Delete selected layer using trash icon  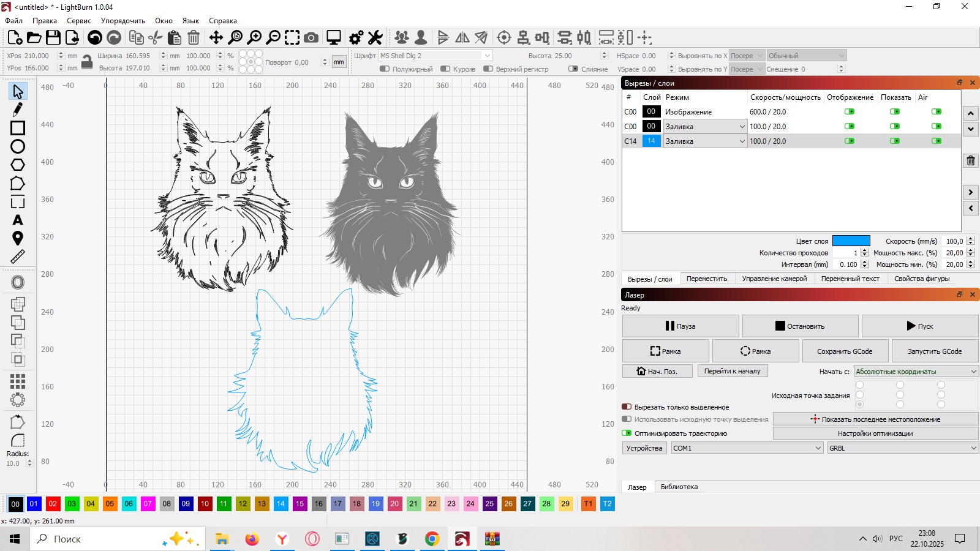(x=971, y=161)
